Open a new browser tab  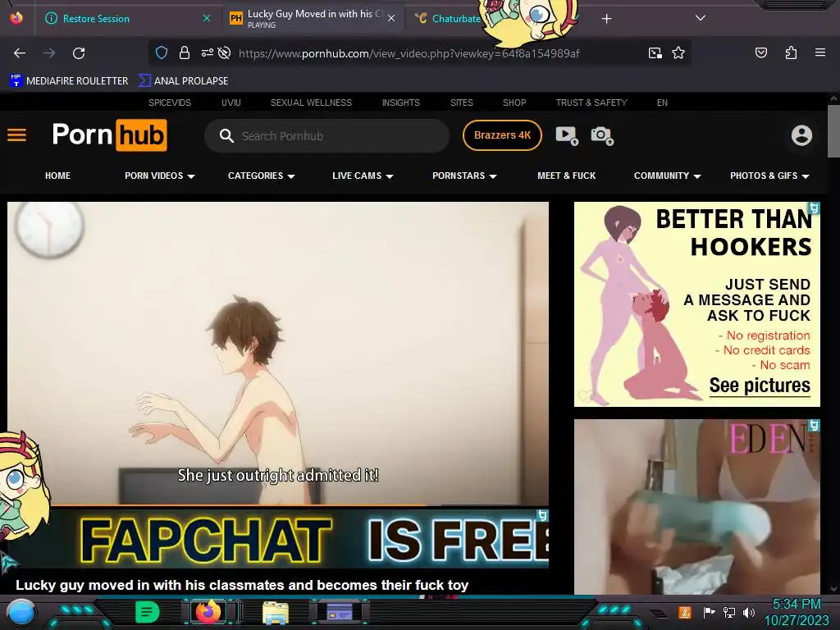(x=606, y=19)
